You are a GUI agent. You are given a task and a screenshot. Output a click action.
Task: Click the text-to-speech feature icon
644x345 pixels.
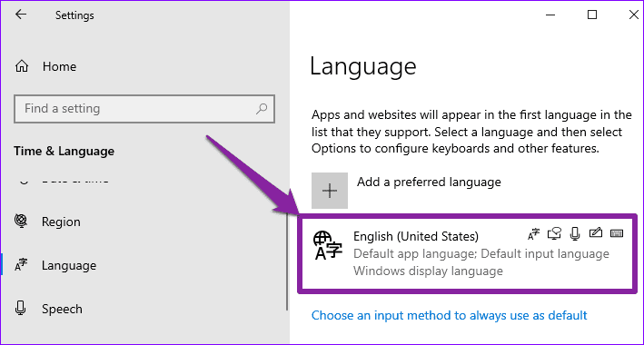pyautogui.click(x=554, y=234)
